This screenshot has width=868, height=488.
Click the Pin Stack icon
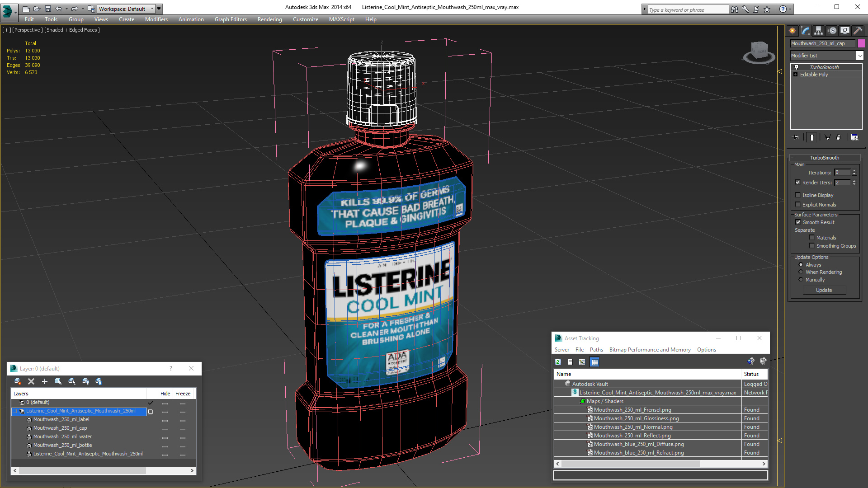tap(796, 137)
